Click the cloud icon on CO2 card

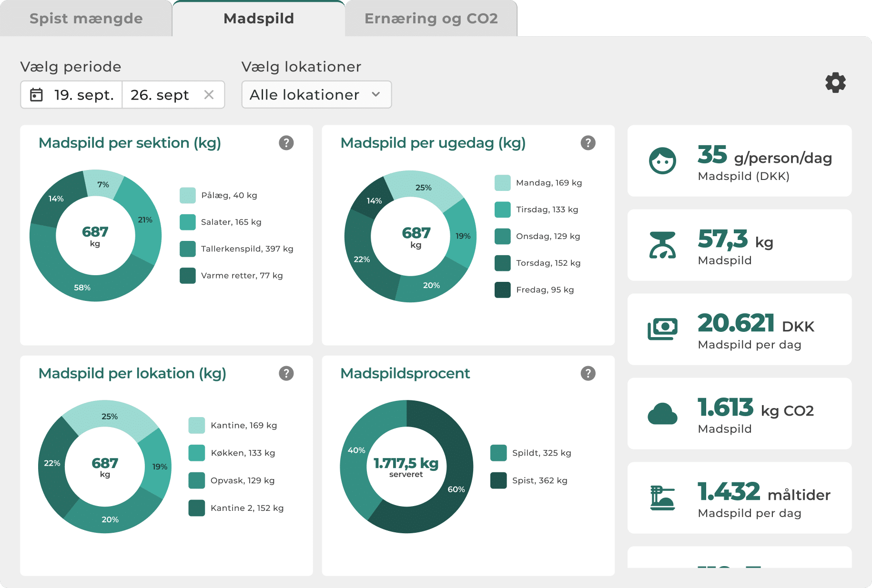[662, 414]
